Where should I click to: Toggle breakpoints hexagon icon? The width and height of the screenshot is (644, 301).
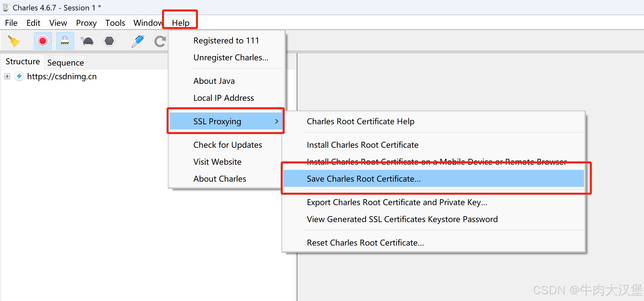pos(109,41)
